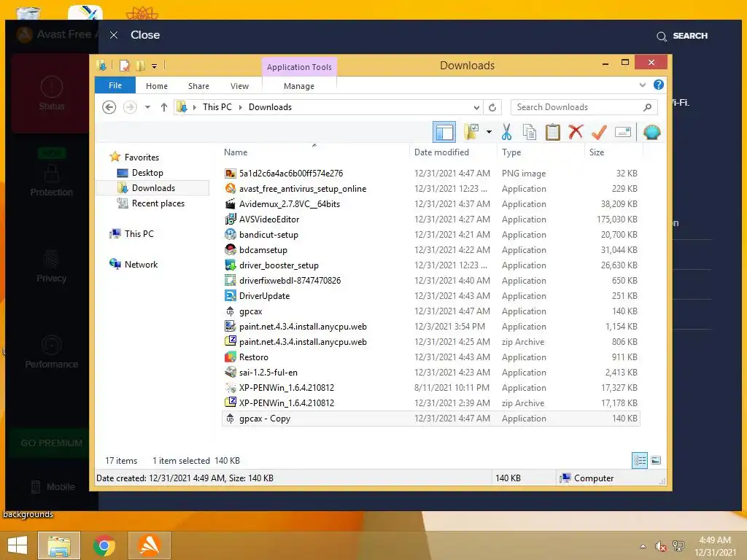Switch to Details view button in status bar
The height and width of the screenshot is (560, 747).
(x=639, y=460)
